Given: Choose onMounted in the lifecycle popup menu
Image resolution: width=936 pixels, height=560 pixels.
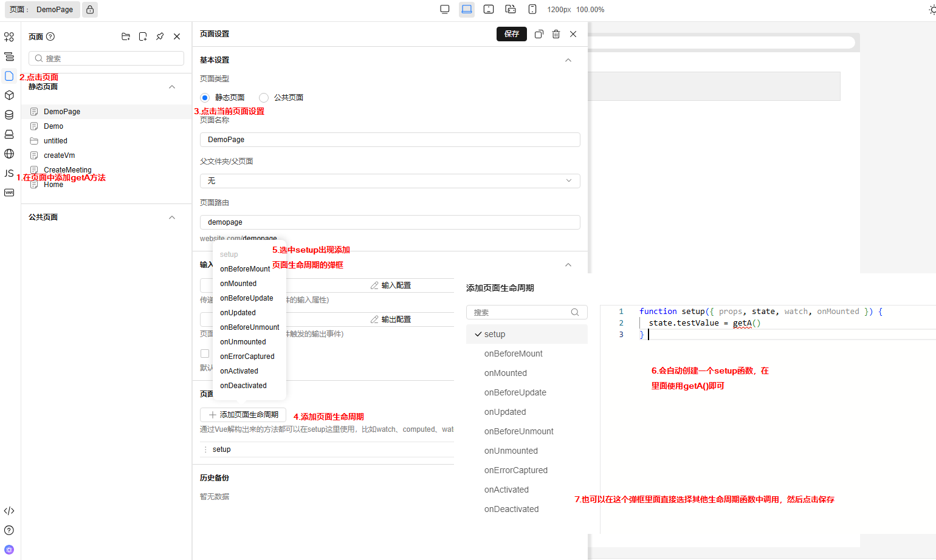Looking at the screenshot, I should point(238,284).
